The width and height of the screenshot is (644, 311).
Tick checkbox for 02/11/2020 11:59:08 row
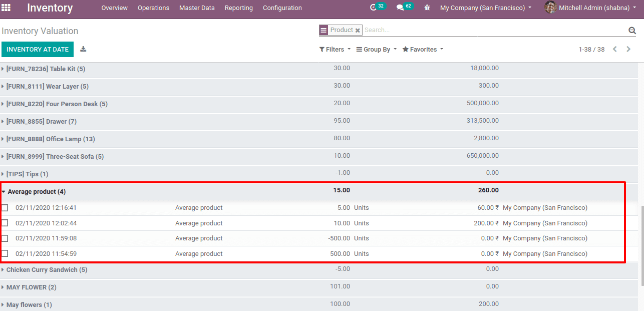coord(5,238)
